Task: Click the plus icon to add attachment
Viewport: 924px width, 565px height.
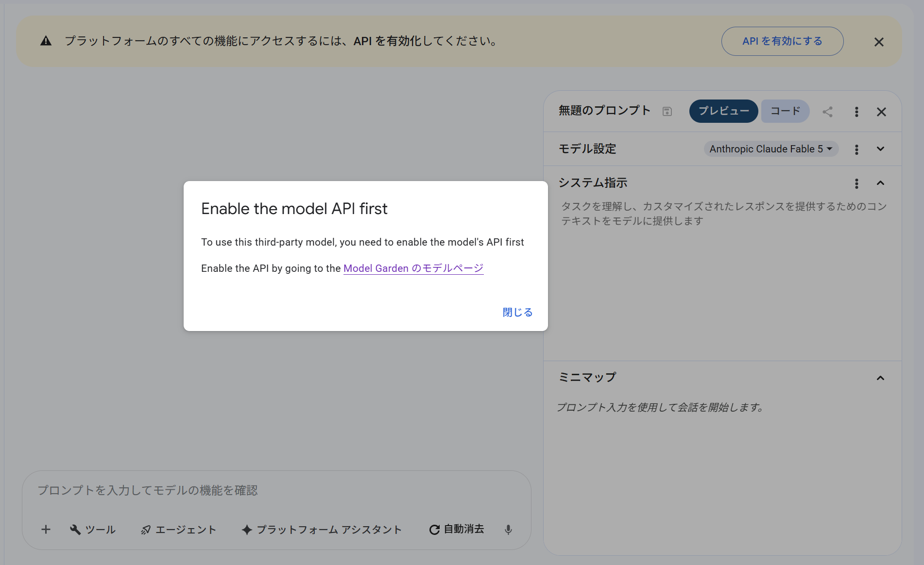Action: (46, 530)
